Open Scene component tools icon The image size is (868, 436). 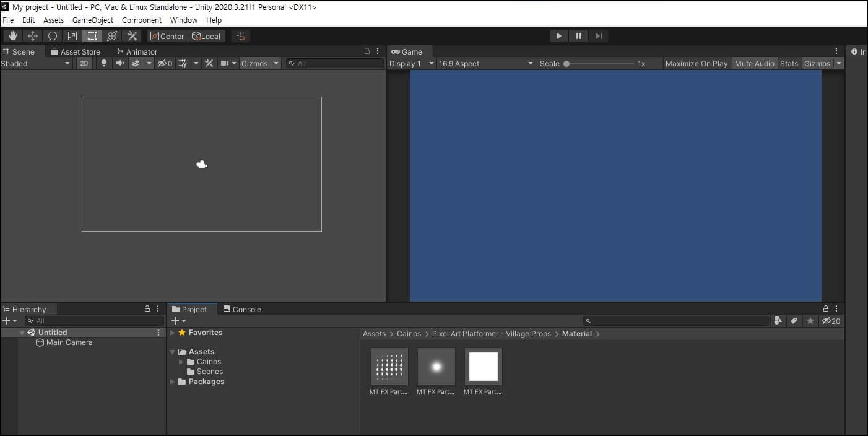pyautogui.click(x=209, y=63)
